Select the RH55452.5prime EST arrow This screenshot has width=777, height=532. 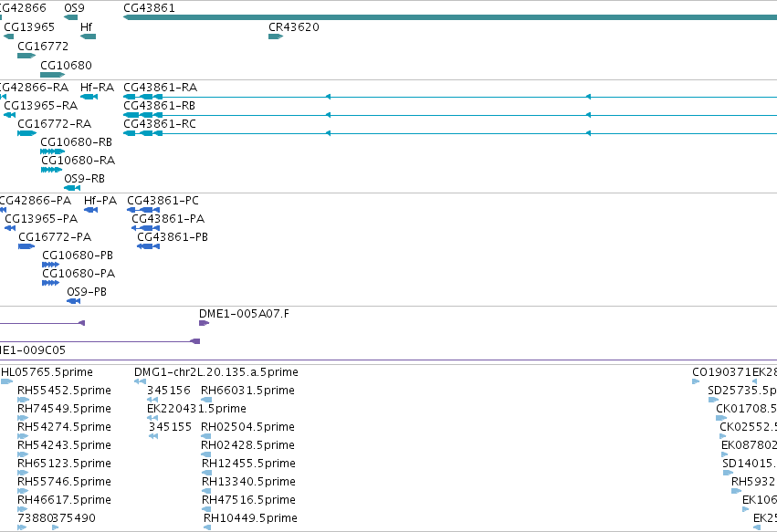point(23,400)
